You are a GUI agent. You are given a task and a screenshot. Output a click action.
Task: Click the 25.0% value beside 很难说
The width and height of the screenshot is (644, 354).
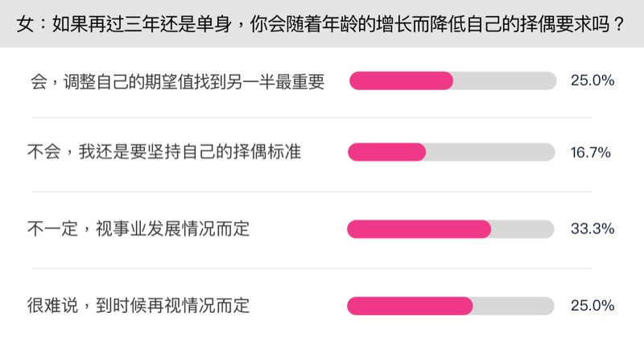tap(592, 307)
